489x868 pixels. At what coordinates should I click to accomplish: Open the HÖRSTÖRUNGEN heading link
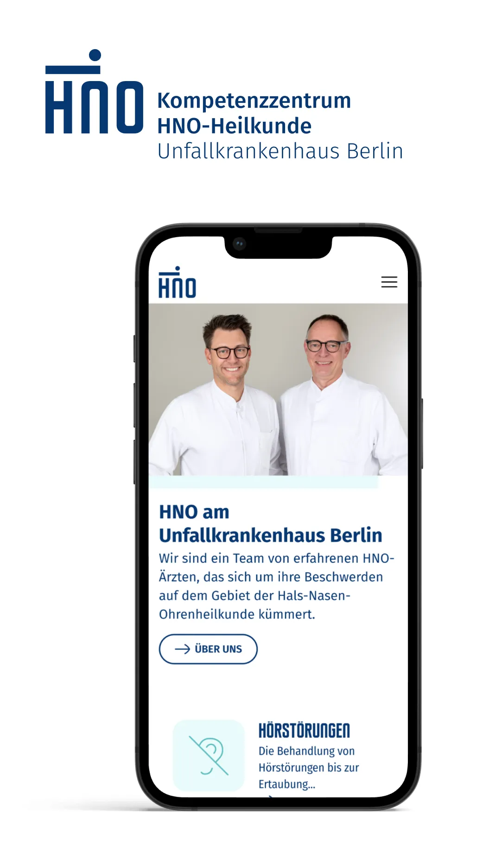click(x=304, y=730)
